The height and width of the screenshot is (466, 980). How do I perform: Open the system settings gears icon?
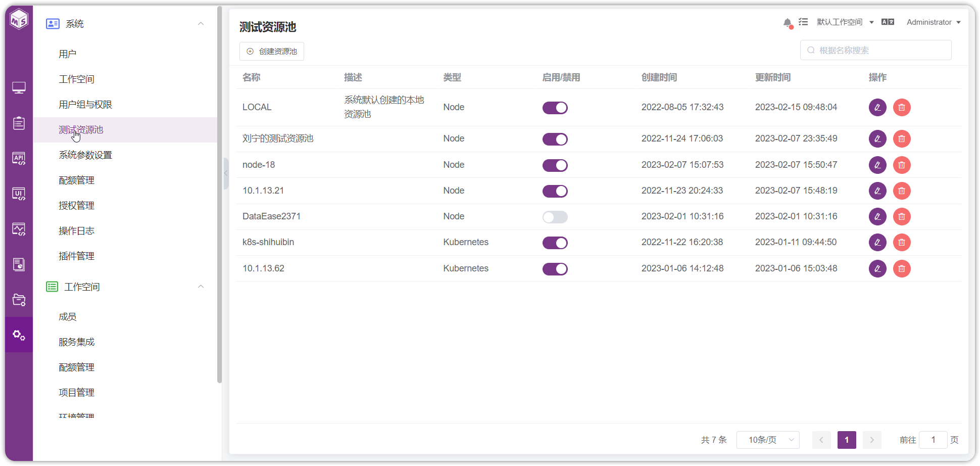pos(19,335)
